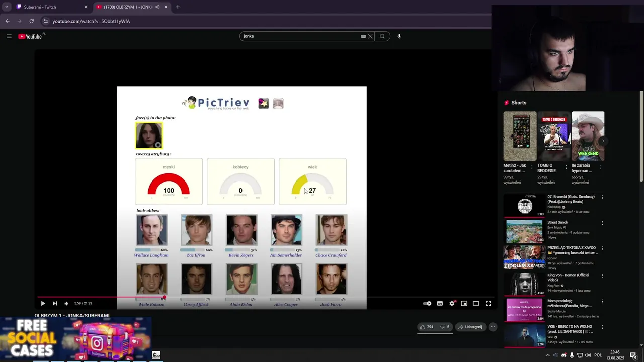Viewport: 644px width, 362px height.
Task: Open Narkopop channel name
Action: tap(554, 207)
